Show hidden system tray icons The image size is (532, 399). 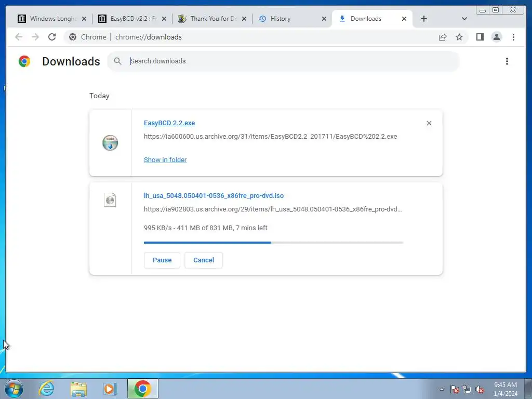[442, 390]
